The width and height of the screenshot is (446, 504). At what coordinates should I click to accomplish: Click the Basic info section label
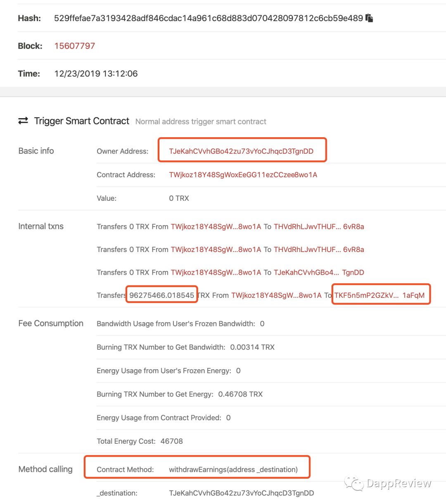(x=36, y=151)
